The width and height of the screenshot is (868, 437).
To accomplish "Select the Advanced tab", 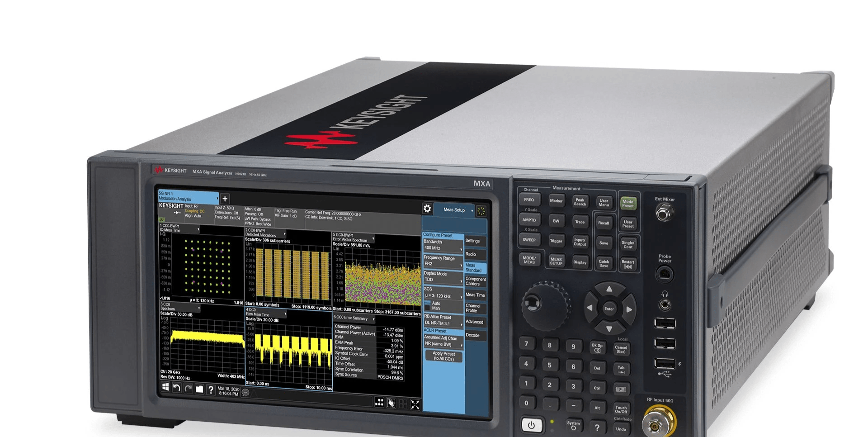I will pyautogui.click(x=475, y=322).
